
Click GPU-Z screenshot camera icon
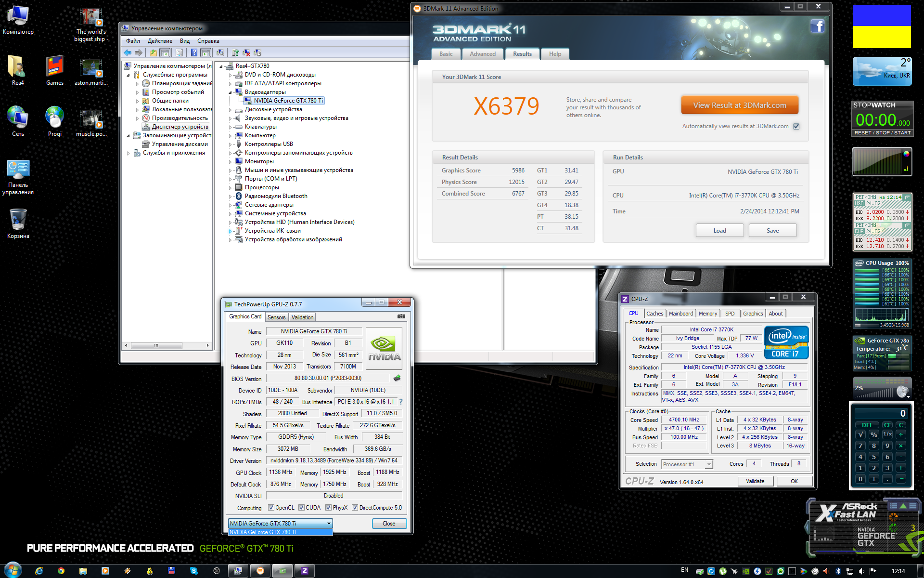click(401, 316)
